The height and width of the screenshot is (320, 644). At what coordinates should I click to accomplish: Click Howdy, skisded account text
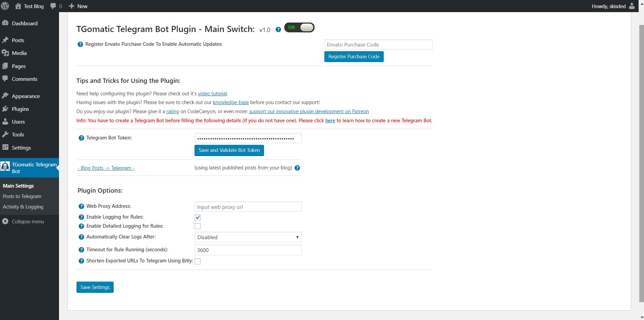tap(609, 6)
